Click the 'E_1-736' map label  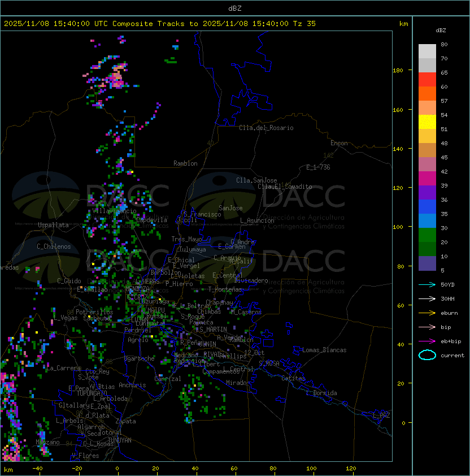(x=318, y=167)
